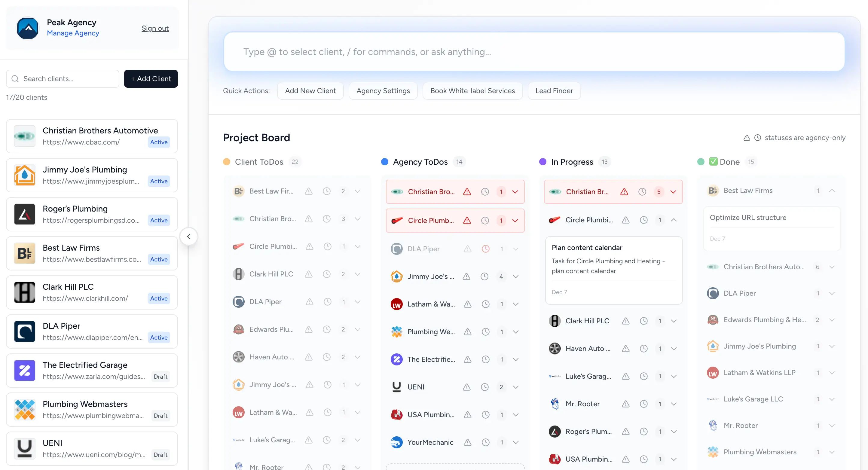Open the Agency ToDos column header

(x=420, y=162)
